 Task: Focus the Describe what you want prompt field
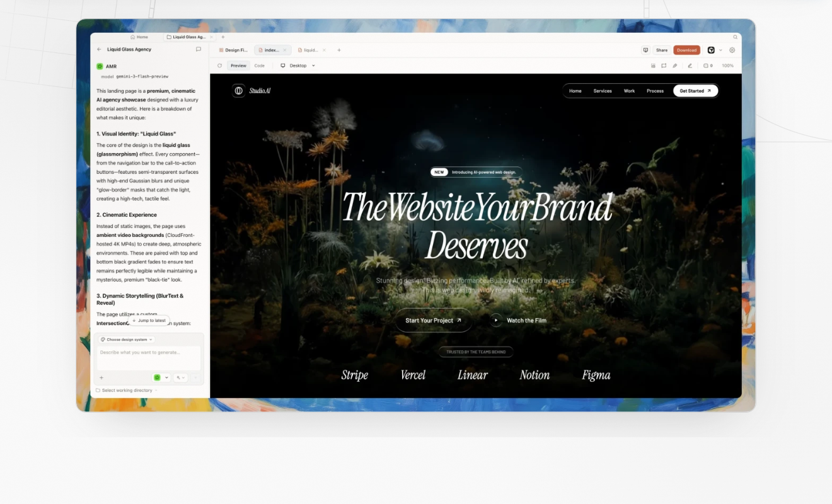[x=149, y=357]
